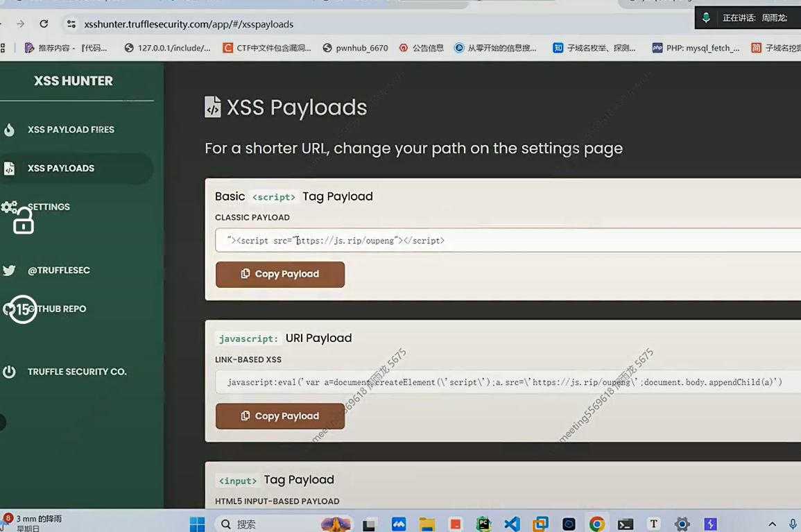Open the @TRUFFLESEC Twitter link
The height and width of the screenshot is (532, 801).
point(59,271)
